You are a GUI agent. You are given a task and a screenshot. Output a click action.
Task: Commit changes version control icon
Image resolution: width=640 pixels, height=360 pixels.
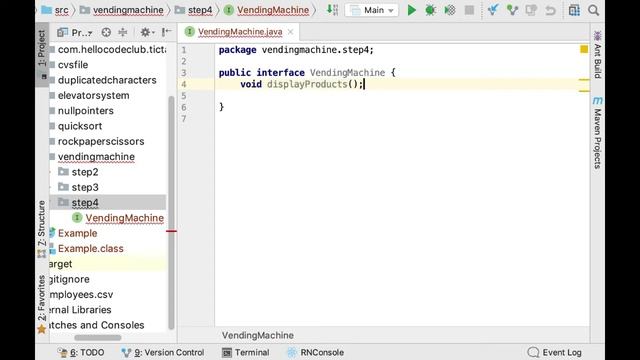(512, 10)
